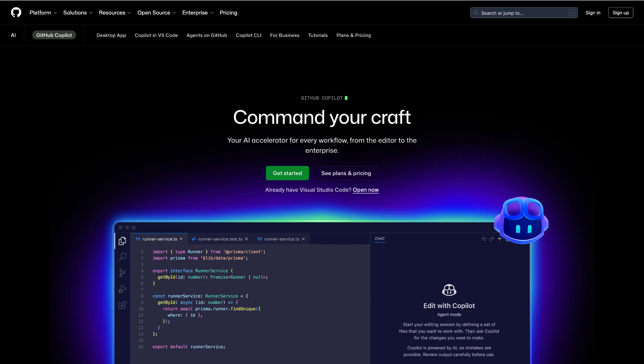Switch to the runner-service.test.ts editor tab
The image size is (644, 364).
(x=220, y=239)
